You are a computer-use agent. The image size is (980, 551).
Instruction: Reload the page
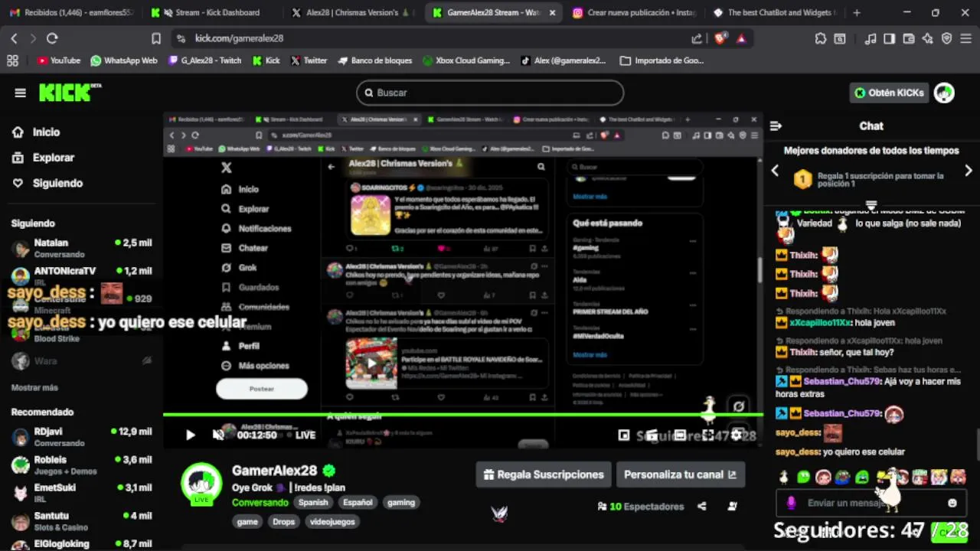click(52, 38)
